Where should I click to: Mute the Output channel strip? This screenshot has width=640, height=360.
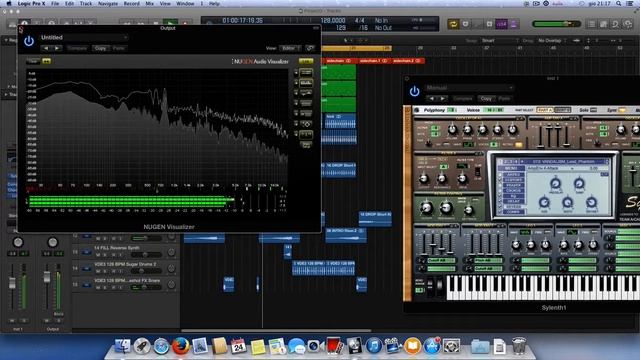click(x=47, y=320)
